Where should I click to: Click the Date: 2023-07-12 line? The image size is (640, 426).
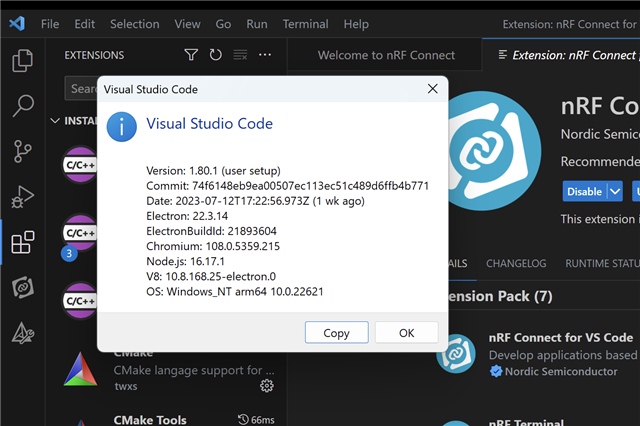[255, 201]
